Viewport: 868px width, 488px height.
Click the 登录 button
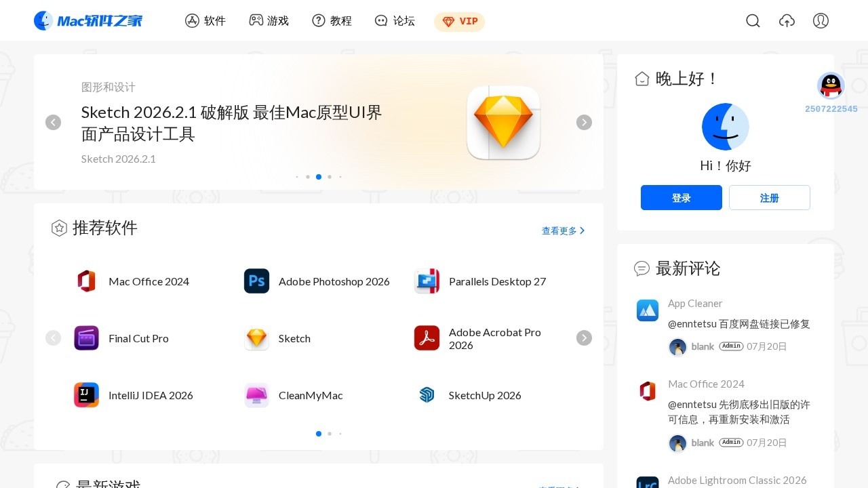[682, 198]
